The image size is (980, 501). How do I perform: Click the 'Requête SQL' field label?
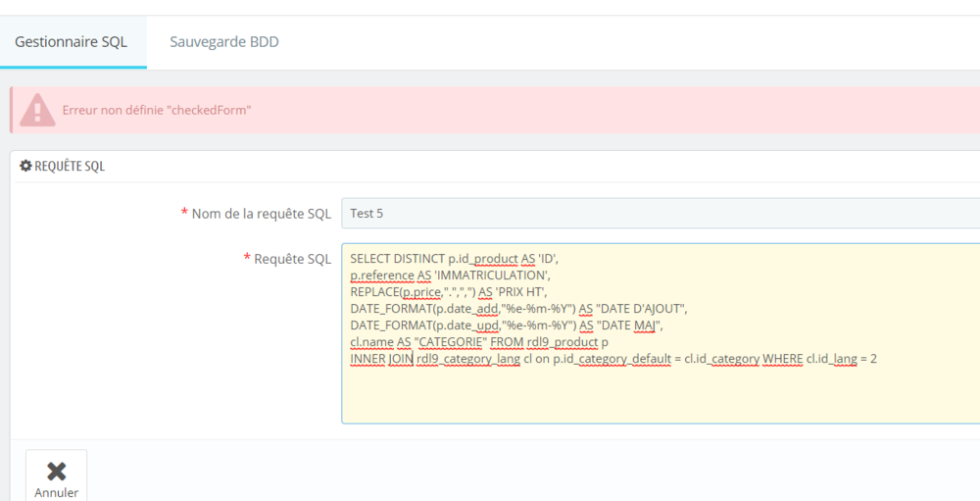(x=292, y=259)
